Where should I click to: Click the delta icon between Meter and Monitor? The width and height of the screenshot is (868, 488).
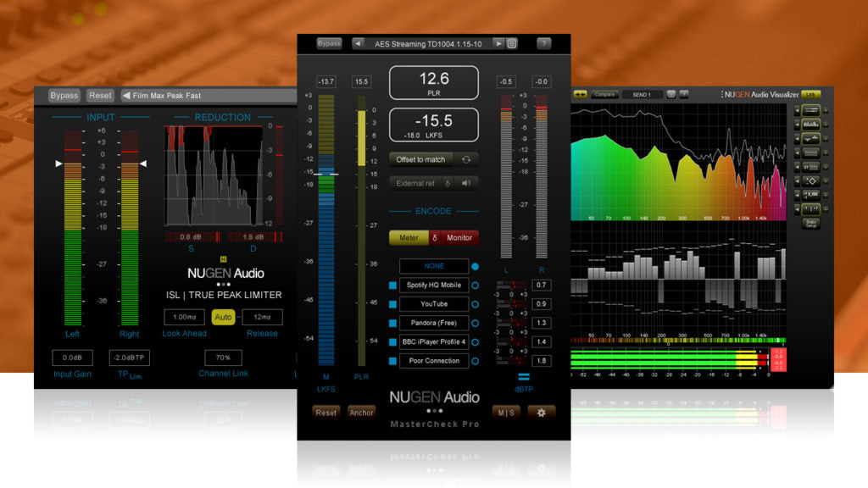click(435, 238)
